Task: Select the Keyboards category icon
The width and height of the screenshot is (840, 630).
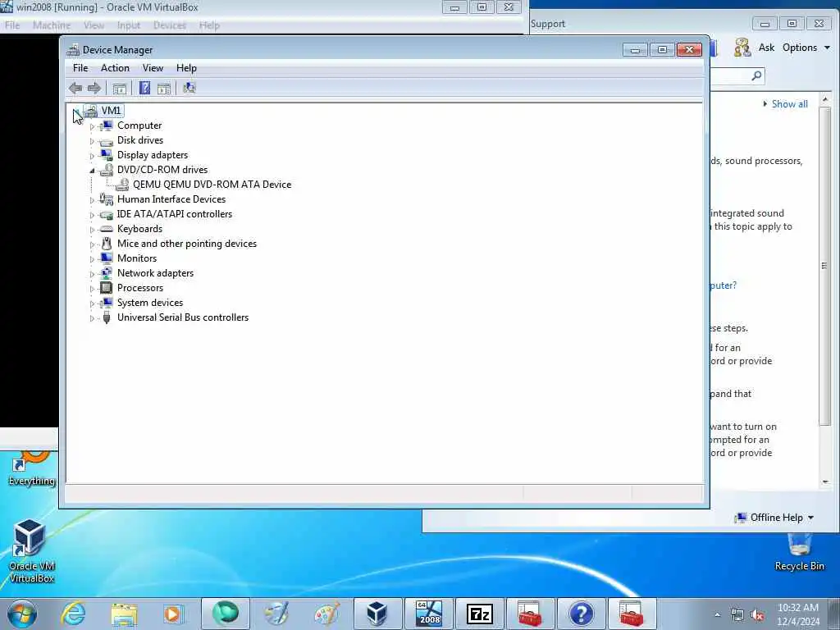Action: (x=107, y=229)
